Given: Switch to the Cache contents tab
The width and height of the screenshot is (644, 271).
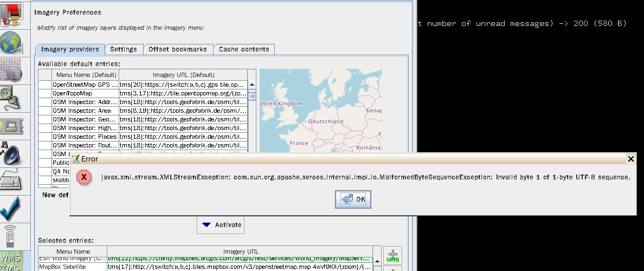Looking at the screenshot, I should pos(244,49).
